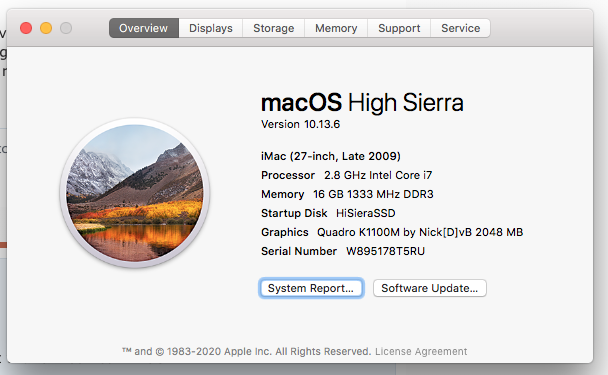Click the macOS High Sierra title
608x375 pixels.
[362, 103]
